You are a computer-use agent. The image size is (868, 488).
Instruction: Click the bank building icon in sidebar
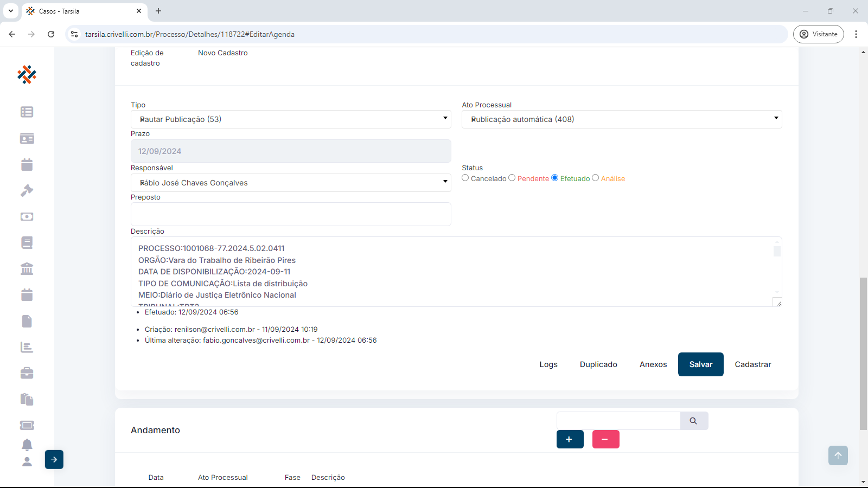point(27,269)
